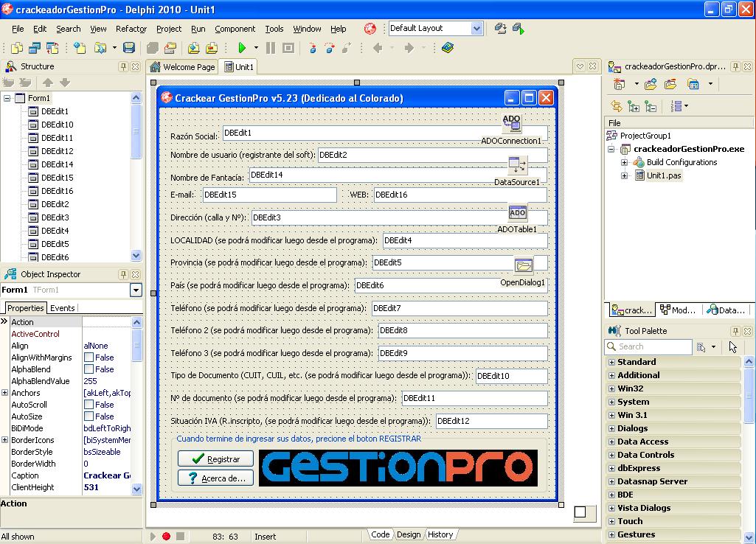The image size is (756, 544).
Task: Switch to Events tab in Object Inspector
Action: pyautogui.click(x=62, y=308)
